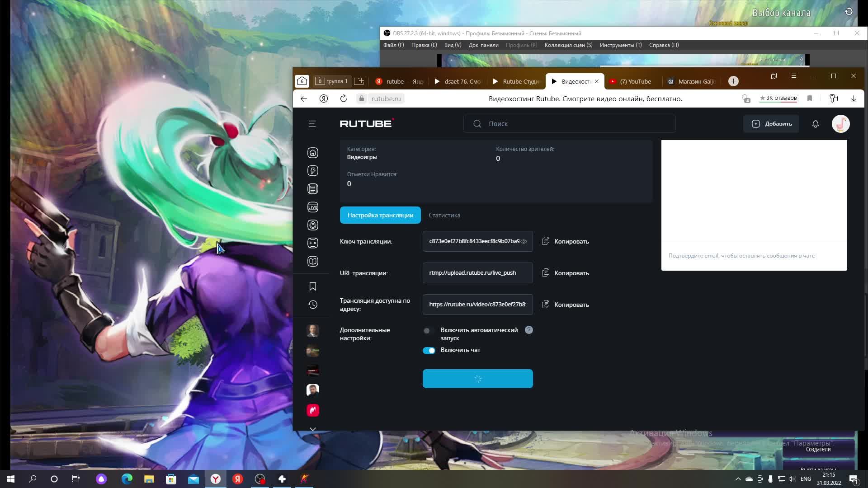
Task: Click the Добавить button
Action: coord(771,124)
